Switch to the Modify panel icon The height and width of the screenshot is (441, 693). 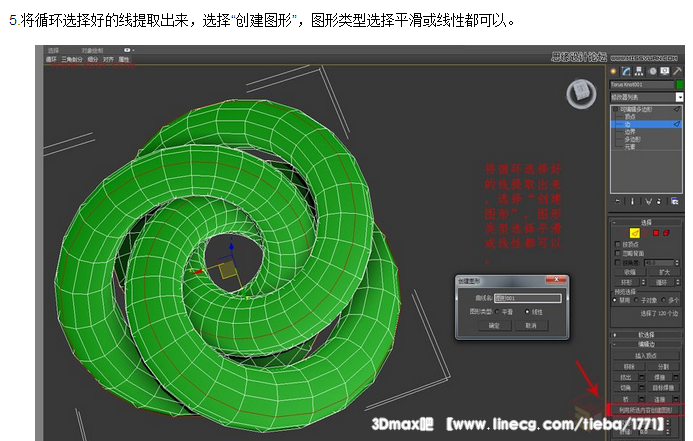click(x=626, y=71)
